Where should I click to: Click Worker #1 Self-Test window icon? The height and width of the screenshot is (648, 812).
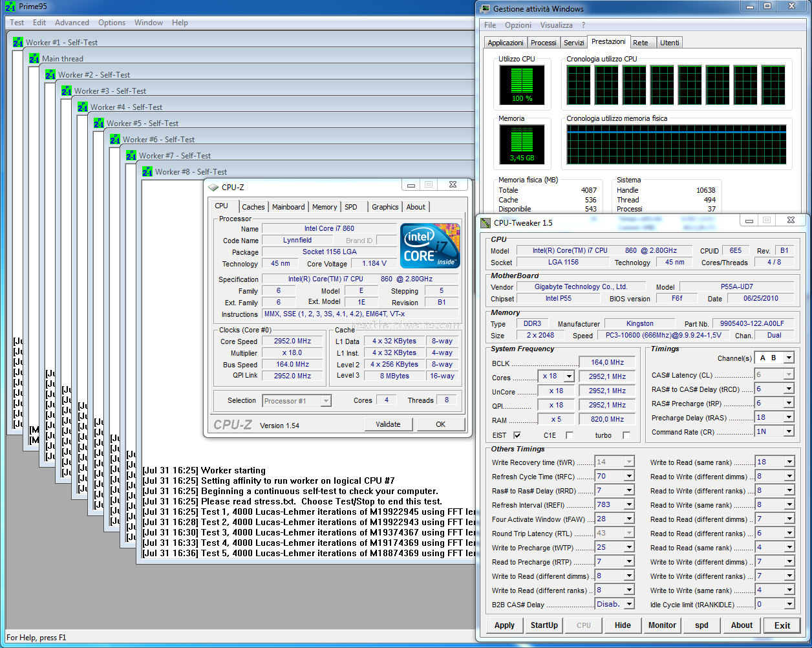(x=18, y=42)
